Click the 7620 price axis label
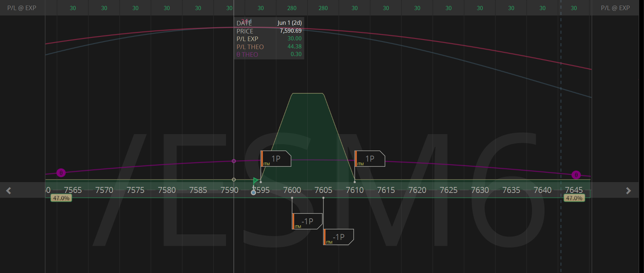 point(417,190)
